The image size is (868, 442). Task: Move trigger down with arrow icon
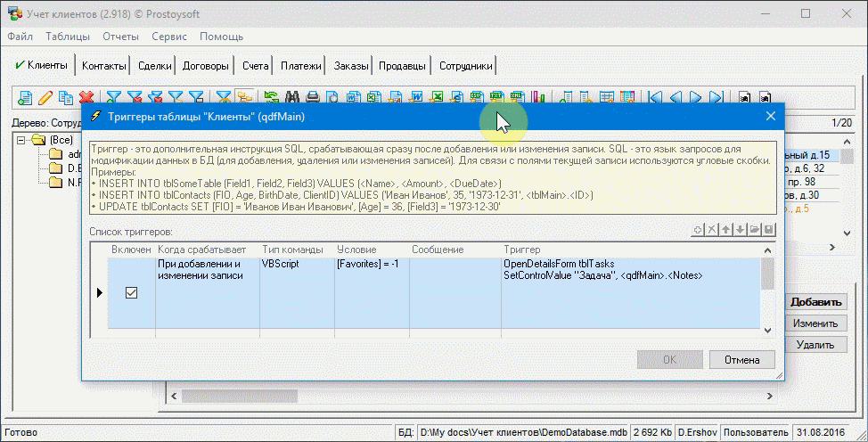click(741, 231)
